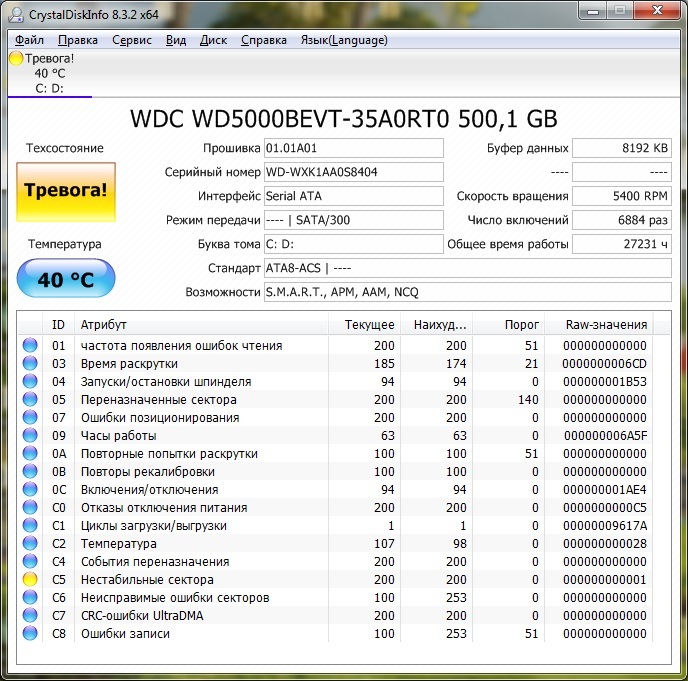Select attribute name Нестабильные сектора
Image resolution: width=688 pixels, height=681 pixels.
(147, 580)
